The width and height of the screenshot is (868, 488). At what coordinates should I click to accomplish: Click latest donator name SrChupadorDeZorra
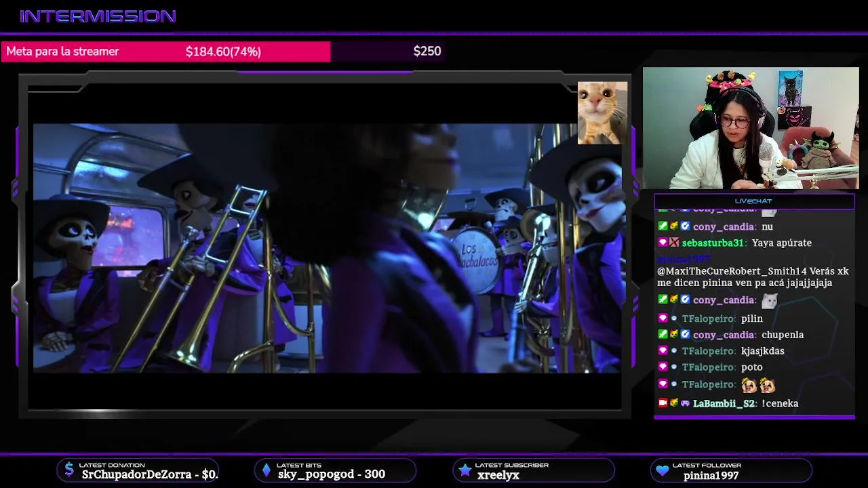coord(136,474)
